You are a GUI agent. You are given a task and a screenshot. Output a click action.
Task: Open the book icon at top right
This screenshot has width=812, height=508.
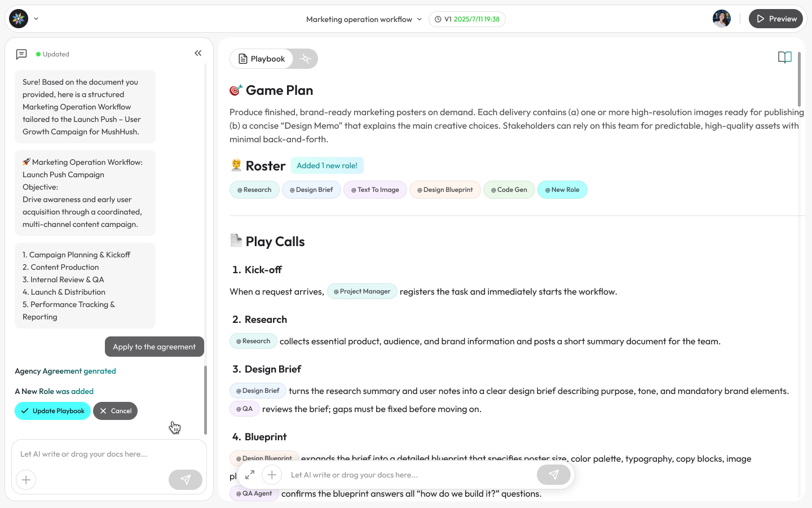[x=784, y=58]
